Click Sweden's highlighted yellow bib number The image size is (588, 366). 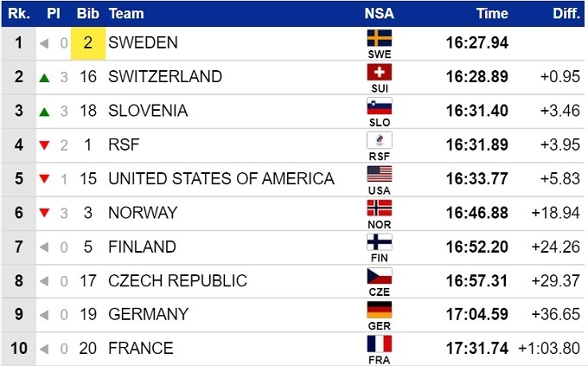(x=88, y=43)
